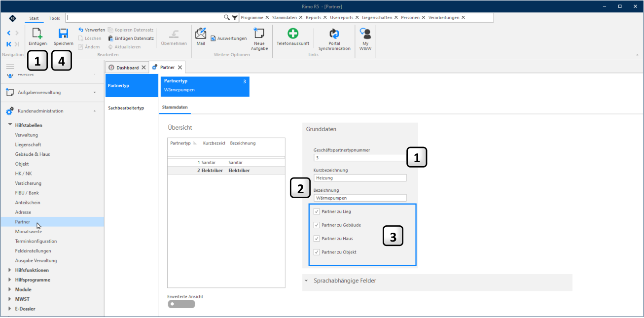644x318 pixels.
Task: Click the Einfügen new record icon
Action: tap(37, 34)
